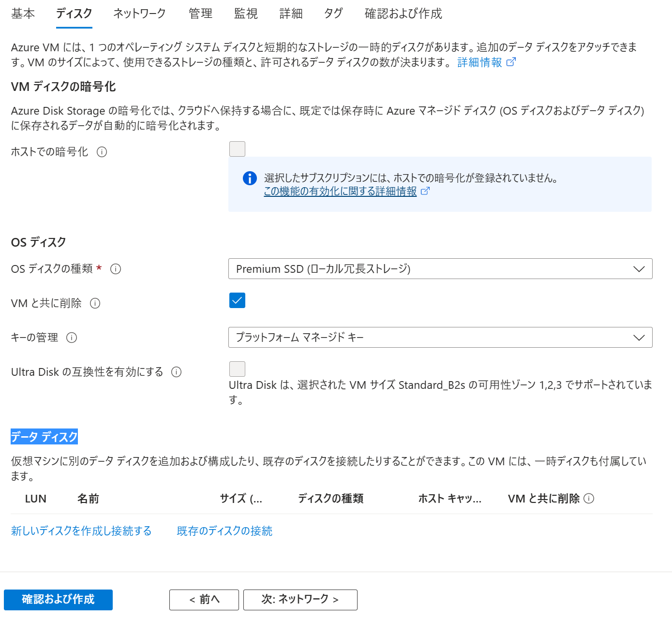Tick the Ultra Disk 互換性 checkbox
Viewport: 672px width, 620px height.
pyautogui.click(x=237, y=369)
